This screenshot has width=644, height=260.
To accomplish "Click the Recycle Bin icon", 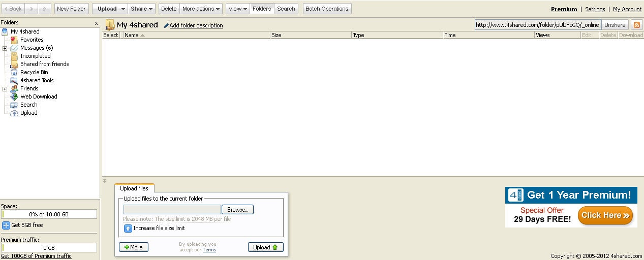I will click(x=14, y=72).
